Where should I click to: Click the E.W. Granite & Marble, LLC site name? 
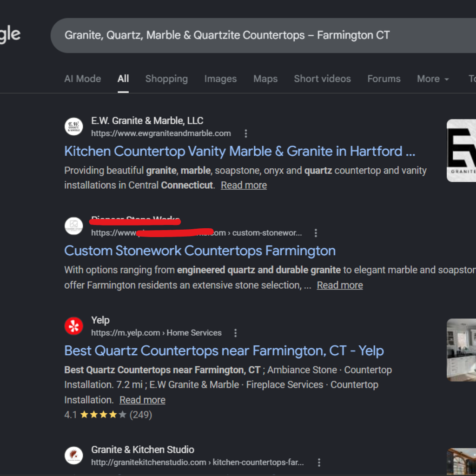[x=147, y=121]
